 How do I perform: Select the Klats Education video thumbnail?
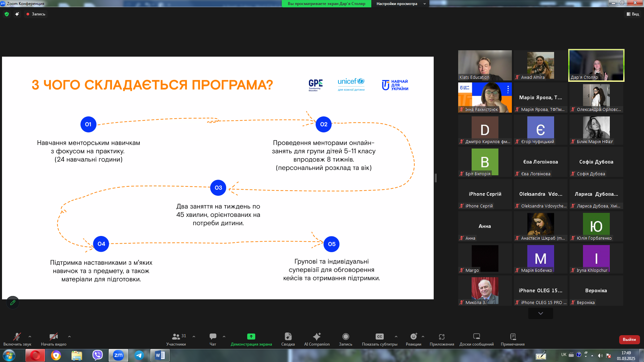click(485, 65)
